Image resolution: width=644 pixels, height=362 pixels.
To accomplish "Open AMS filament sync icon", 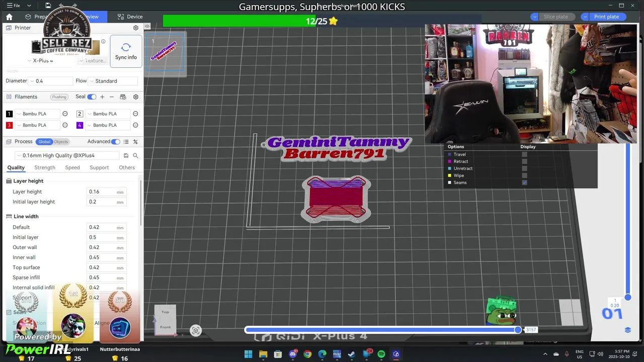I will point(123,97).
